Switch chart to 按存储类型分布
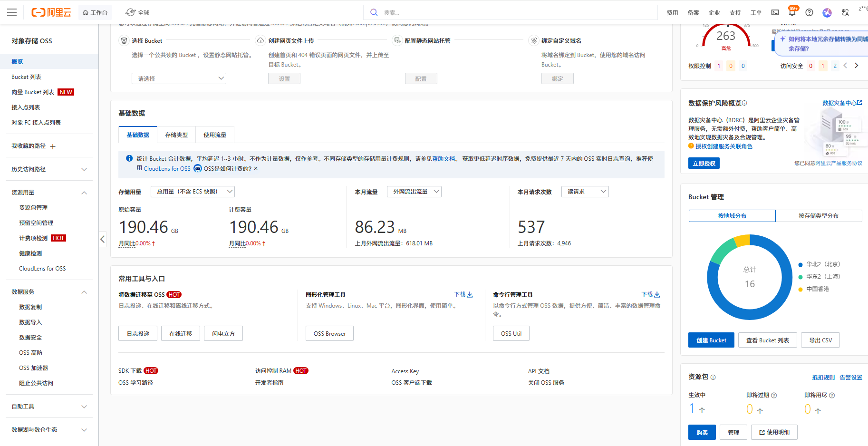Screen dimensions: 868x446 tap(819, 216)
